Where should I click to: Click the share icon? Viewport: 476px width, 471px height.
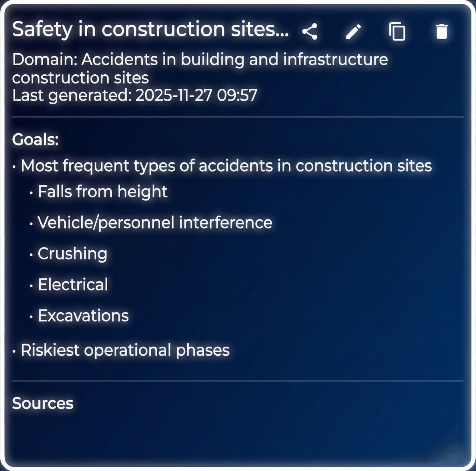point(310,32)
